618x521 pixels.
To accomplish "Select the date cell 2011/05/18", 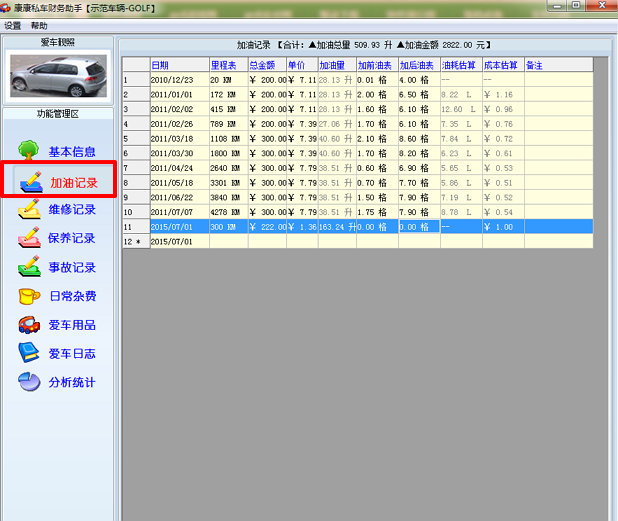I will [x=180, y=183].
